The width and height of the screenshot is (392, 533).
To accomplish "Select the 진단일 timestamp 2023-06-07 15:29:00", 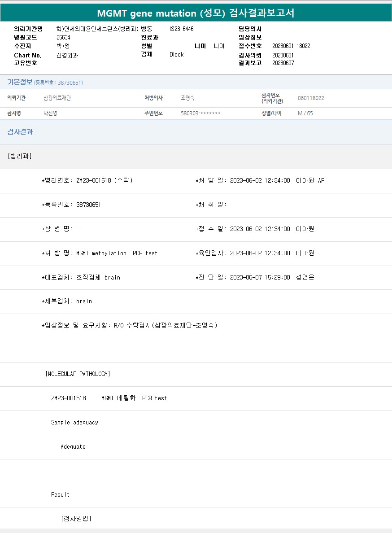I will coord(260,278).
